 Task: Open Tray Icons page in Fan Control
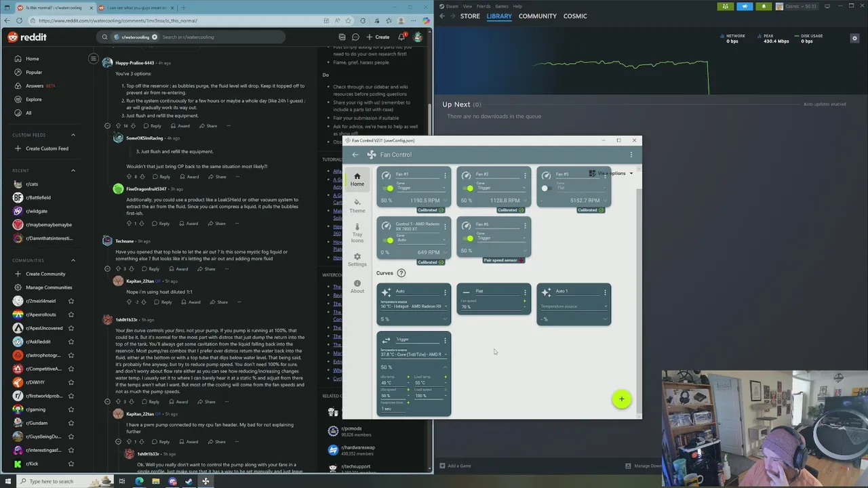tap(357, 234)
